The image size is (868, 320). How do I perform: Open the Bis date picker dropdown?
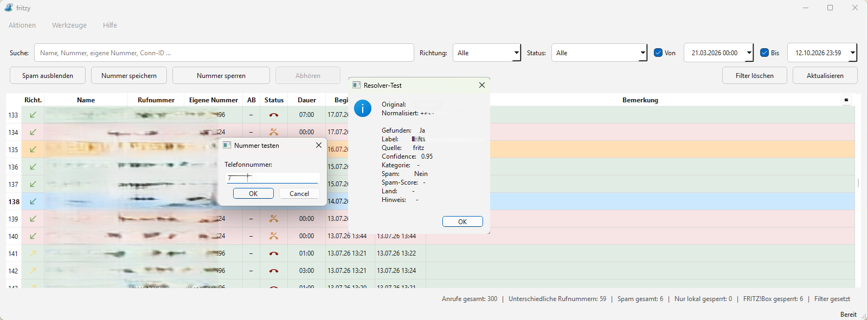point(853,53)
